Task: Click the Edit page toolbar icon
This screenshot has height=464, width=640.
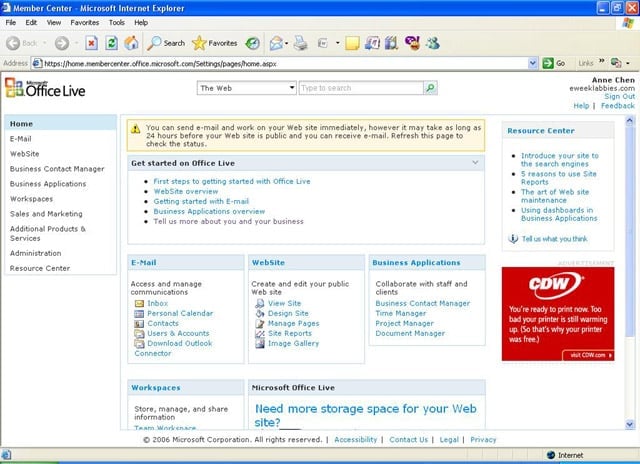Action: click(x=323, y=43)
